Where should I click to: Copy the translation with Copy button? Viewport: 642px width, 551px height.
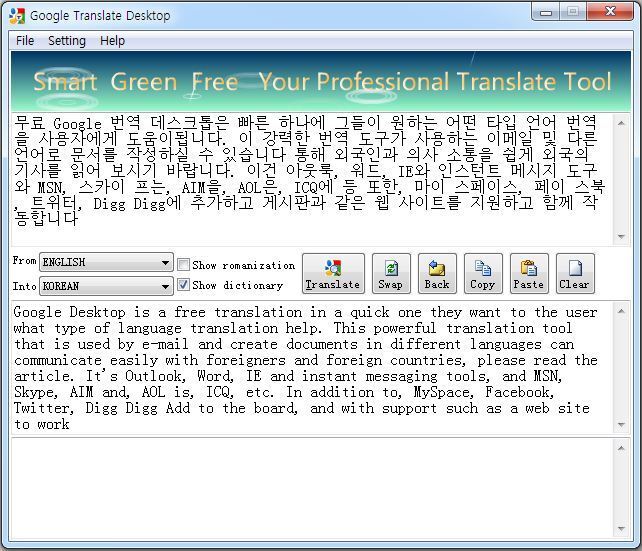pos(483,273)
